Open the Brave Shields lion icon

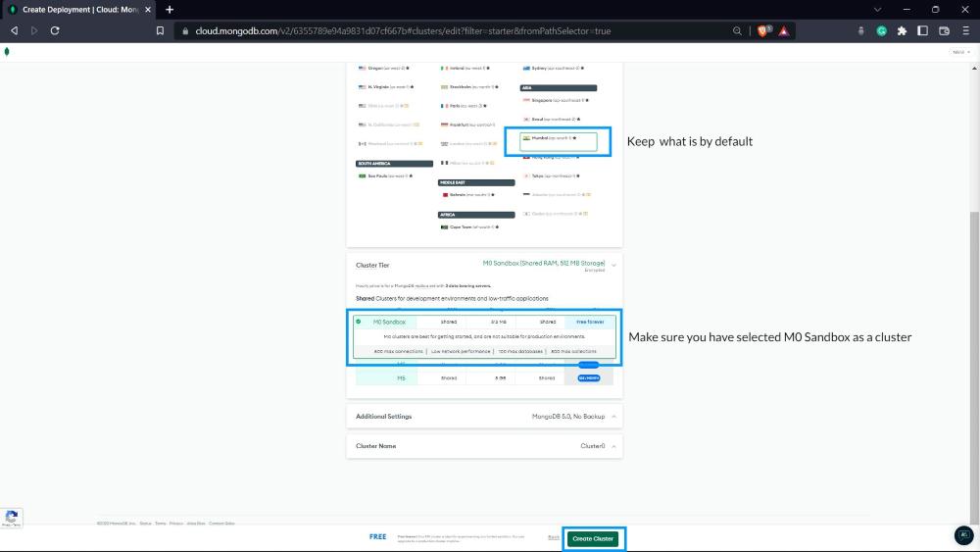point(763,30)
